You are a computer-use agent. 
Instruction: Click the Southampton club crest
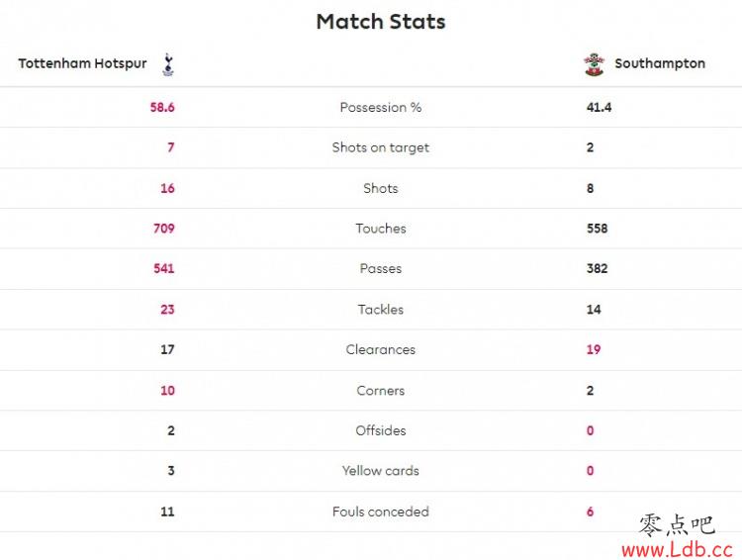(594, 64)
